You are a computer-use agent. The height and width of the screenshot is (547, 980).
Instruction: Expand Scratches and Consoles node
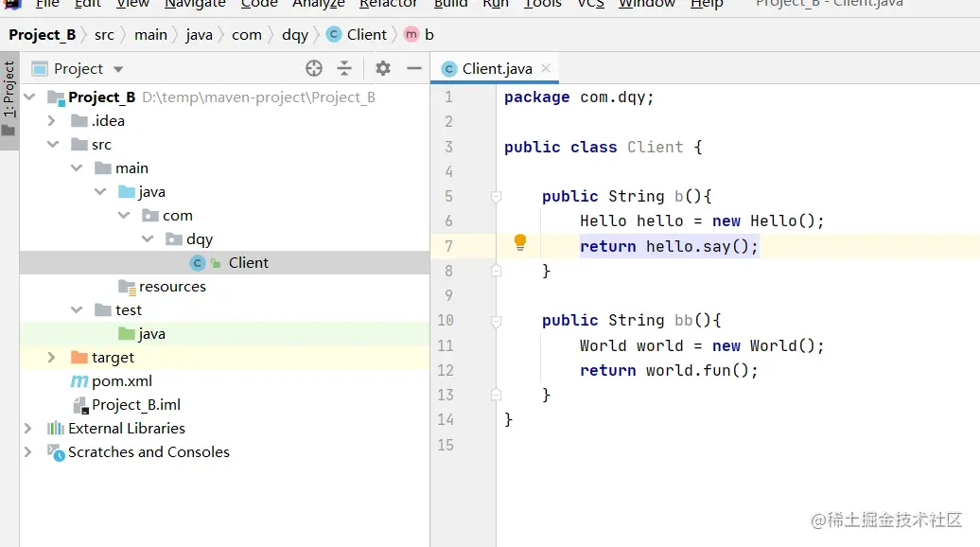tap(28, 451)
